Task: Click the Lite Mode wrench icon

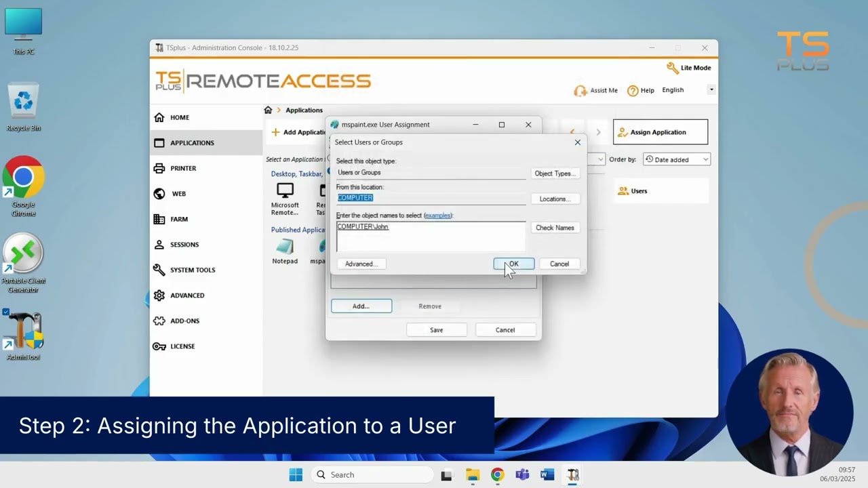Action: tap(672, 68)
